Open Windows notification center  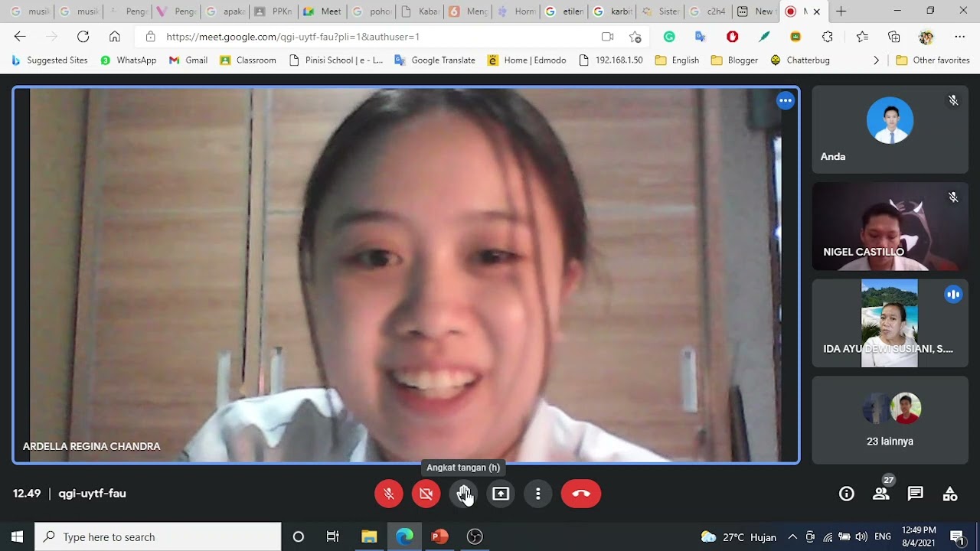click(x=957, y=536)
